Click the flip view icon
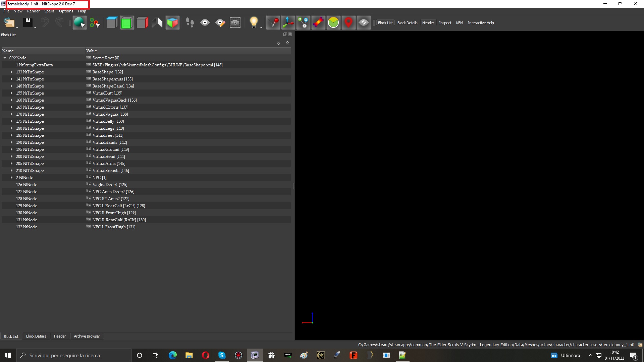644x362 pixels. pyautogui.click(x=157, y=23)
